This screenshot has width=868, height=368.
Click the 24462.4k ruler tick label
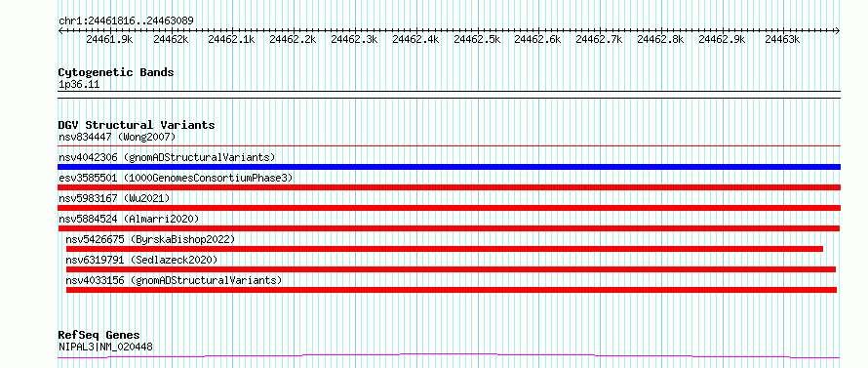click(416, 39)
